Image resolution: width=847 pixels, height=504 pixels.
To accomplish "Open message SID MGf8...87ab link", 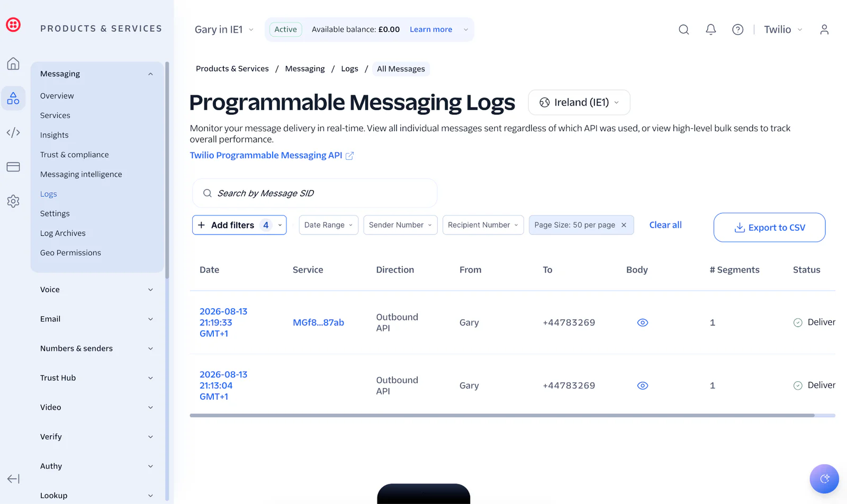I will [x=318, y=322].
